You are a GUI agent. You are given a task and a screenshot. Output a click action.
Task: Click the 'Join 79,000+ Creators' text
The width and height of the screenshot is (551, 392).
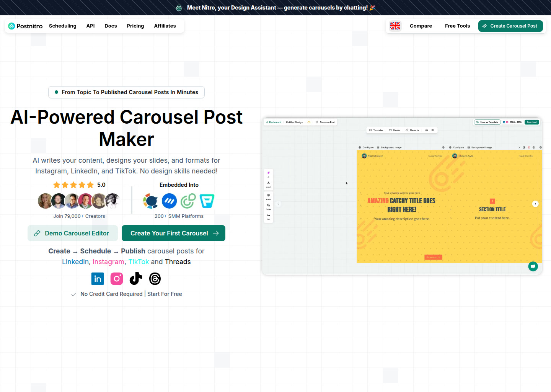79,216
